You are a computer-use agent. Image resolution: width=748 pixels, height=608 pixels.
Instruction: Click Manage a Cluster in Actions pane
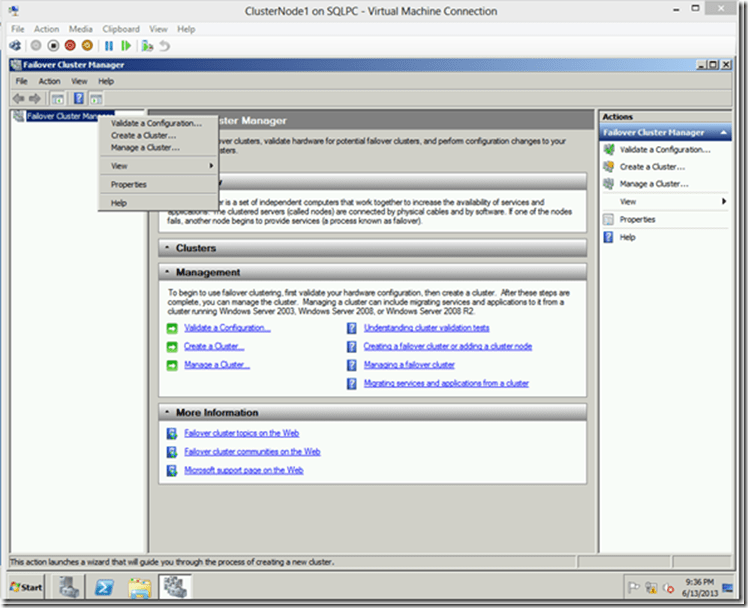[x=654, y=184]
